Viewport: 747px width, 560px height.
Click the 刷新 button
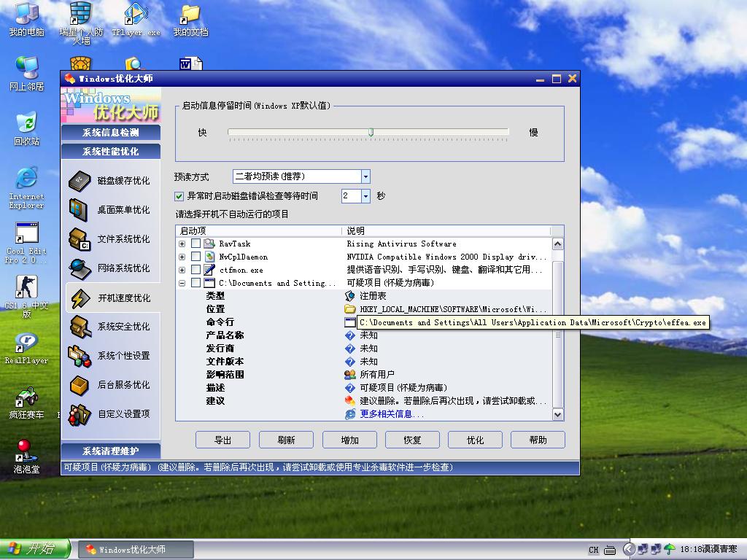click(286, 440)
